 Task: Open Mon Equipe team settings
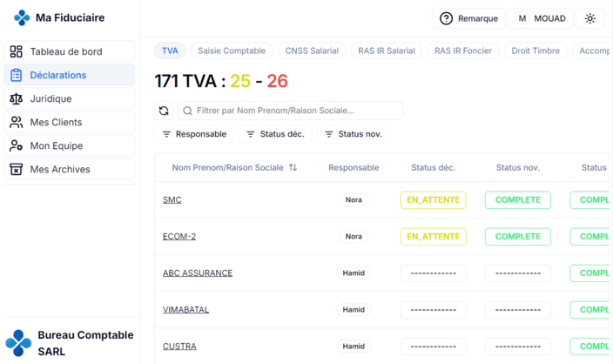pos(69,145)
